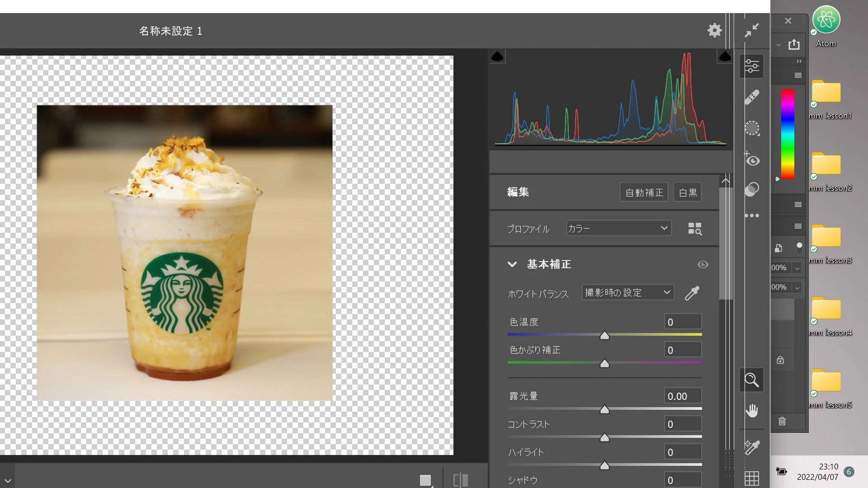The height and width of the screenshot is (488, 868).
Task: Toggle shadow clipping warning in histogram
Action: pos(497,56)
